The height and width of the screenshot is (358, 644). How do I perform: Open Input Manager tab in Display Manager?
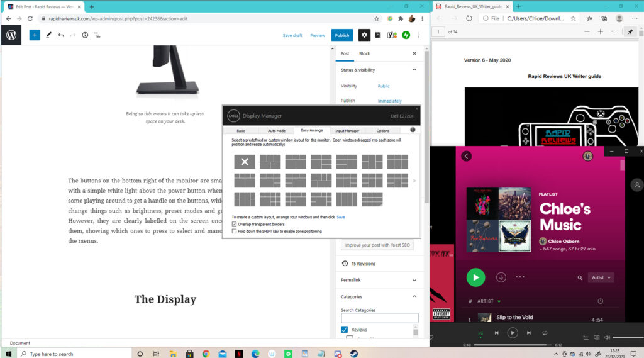347,131
